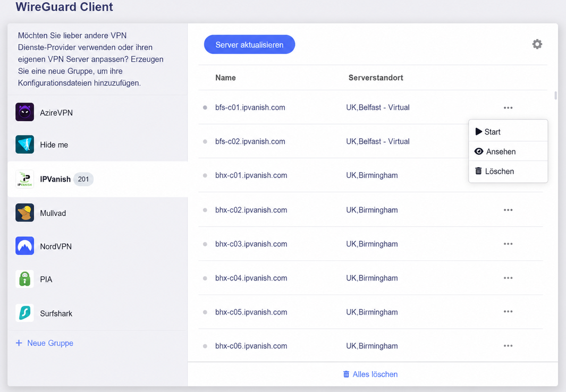566x392 pixels.
Task: Click the Server aktualisieren button
Action: (249, 45)
